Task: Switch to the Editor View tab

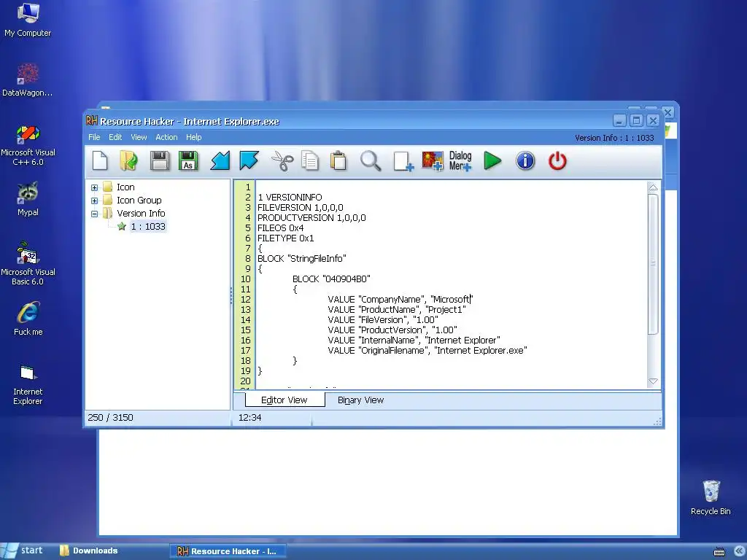Action: [285, 400]
